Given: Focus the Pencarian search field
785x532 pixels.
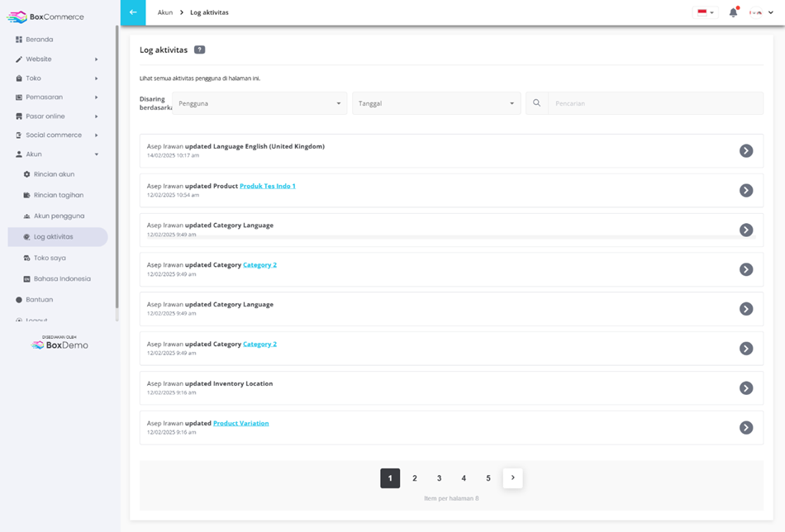Looking at the screenshot, I should [x=655, y=103].
